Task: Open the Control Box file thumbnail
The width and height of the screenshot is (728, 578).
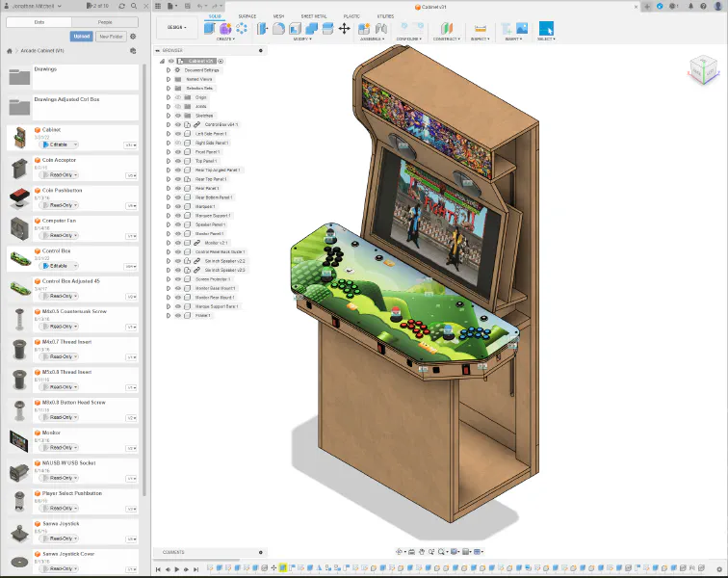Action: (19, 259)
